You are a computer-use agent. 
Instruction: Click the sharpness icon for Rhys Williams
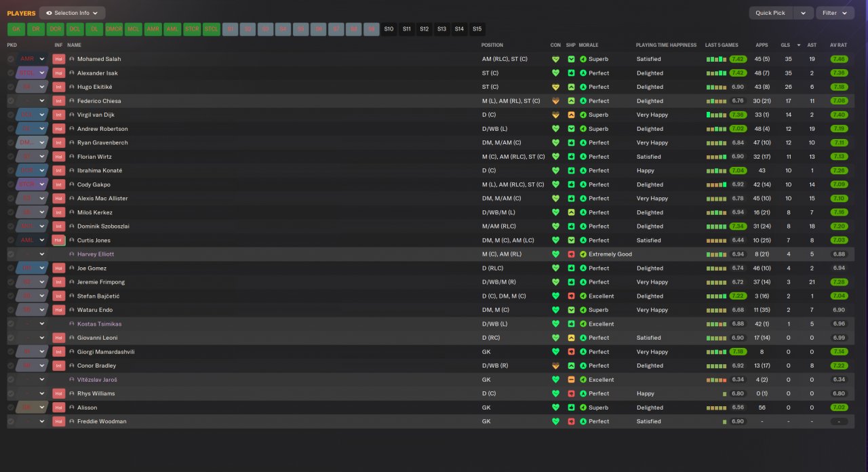click(571, 394)
